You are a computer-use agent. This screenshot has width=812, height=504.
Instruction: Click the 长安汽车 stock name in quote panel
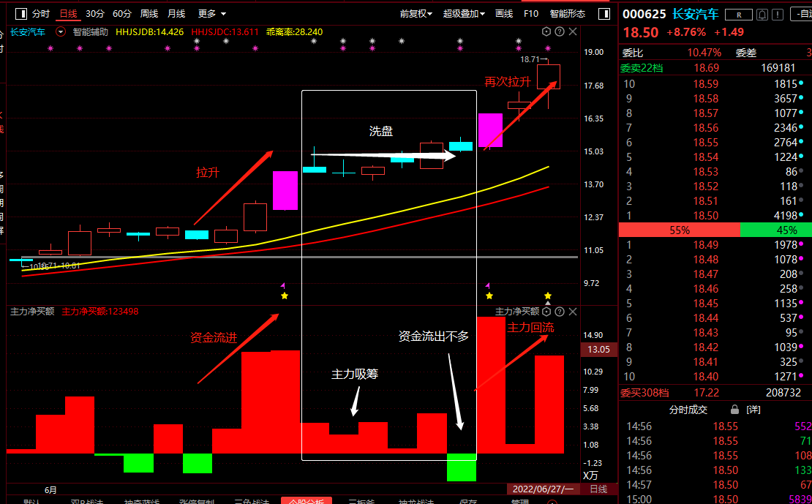coord(696,14)
